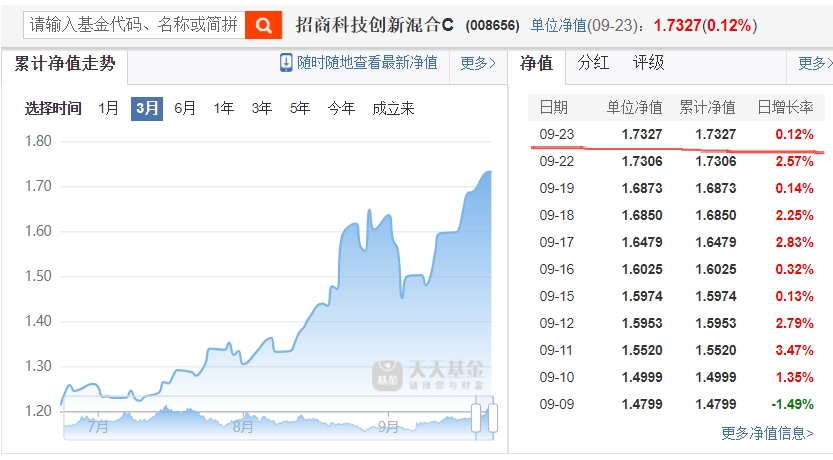Screen dimensions: 833x460
Task: Click 单位净值 column header
Action: 634,107
